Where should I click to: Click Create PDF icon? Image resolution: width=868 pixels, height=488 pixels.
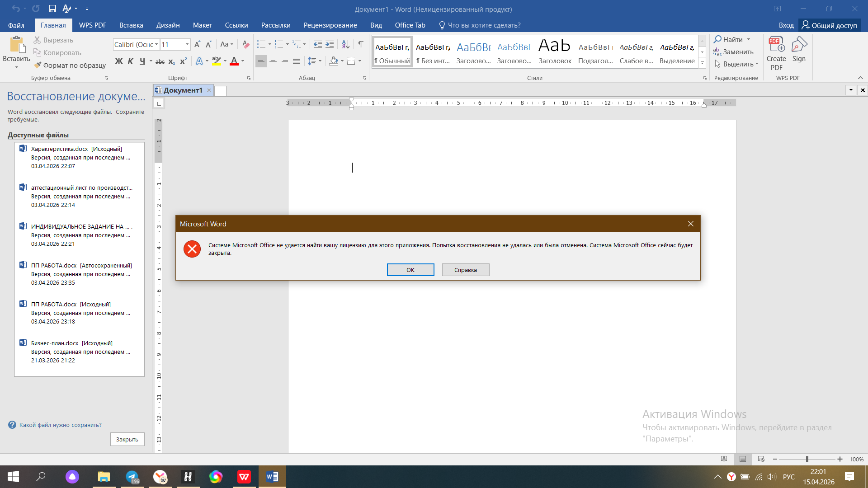[x=776, y=53]
